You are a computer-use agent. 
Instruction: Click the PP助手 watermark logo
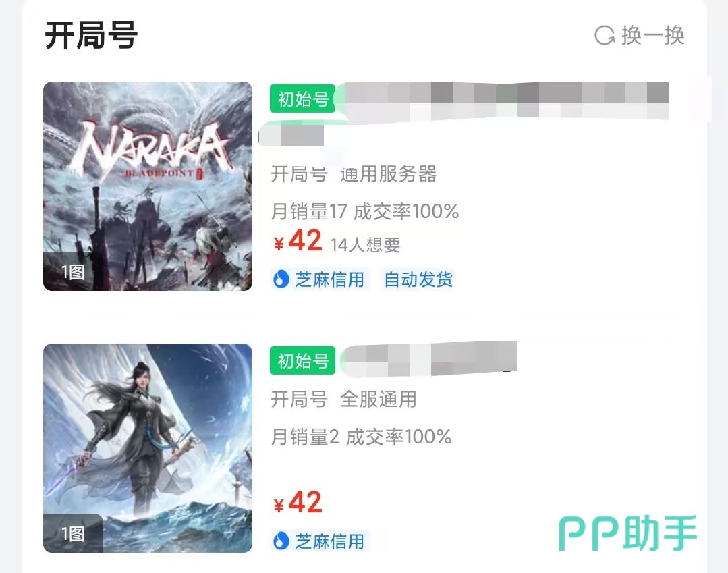point(627,533)
